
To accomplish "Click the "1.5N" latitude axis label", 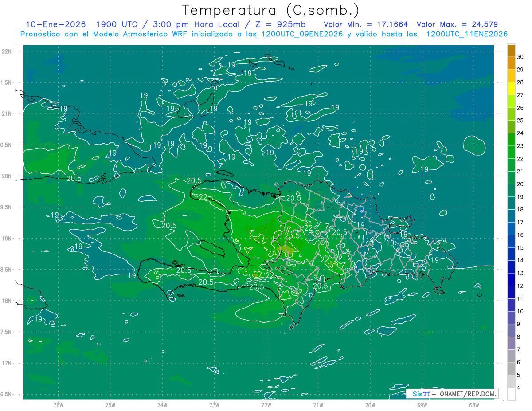I will pyautogui.click(x=7, y=82).
